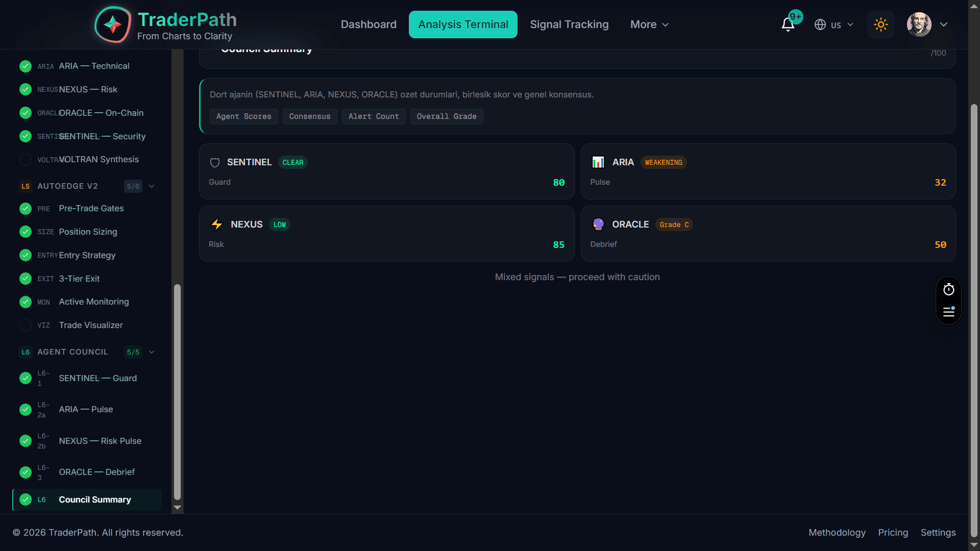The height and width of the screenshot is (551, 980).
Task: Click the check icon for 3-Tier Exit
Action: pos(26,279)
